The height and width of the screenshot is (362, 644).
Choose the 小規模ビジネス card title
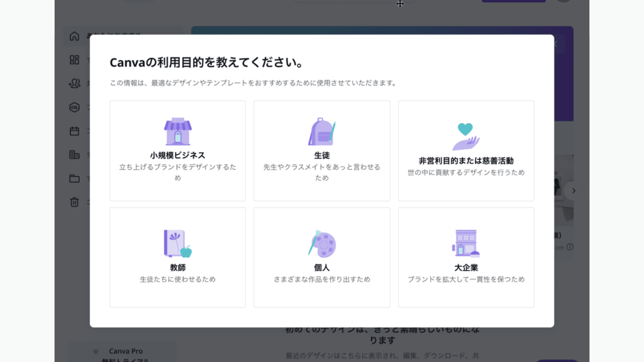[178, 156]
